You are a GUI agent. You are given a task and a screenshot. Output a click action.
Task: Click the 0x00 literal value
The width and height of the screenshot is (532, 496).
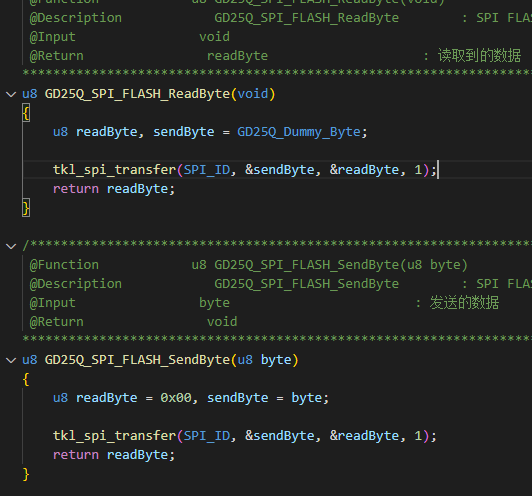pos(176,398)
